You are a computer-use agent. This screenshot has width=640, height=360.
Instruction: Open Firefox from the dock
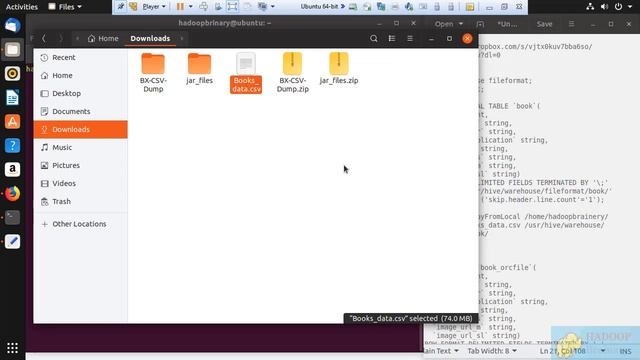[12, 193]
